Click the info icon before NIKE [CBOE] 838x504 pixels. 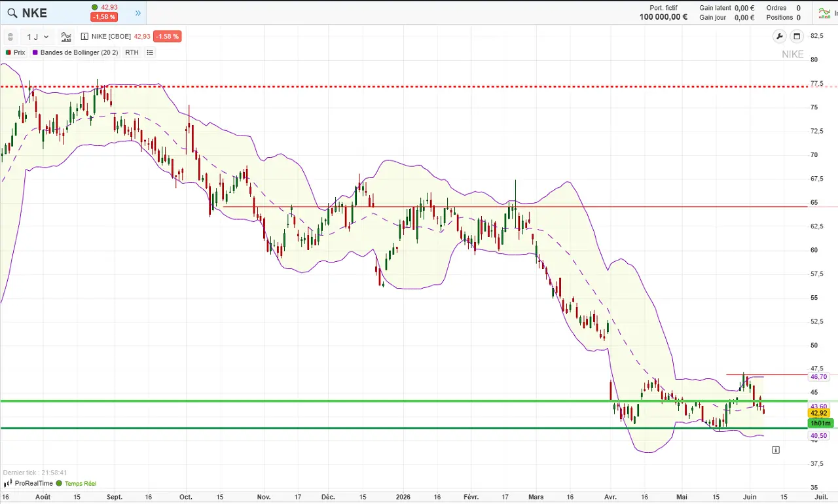coord(84,37)
